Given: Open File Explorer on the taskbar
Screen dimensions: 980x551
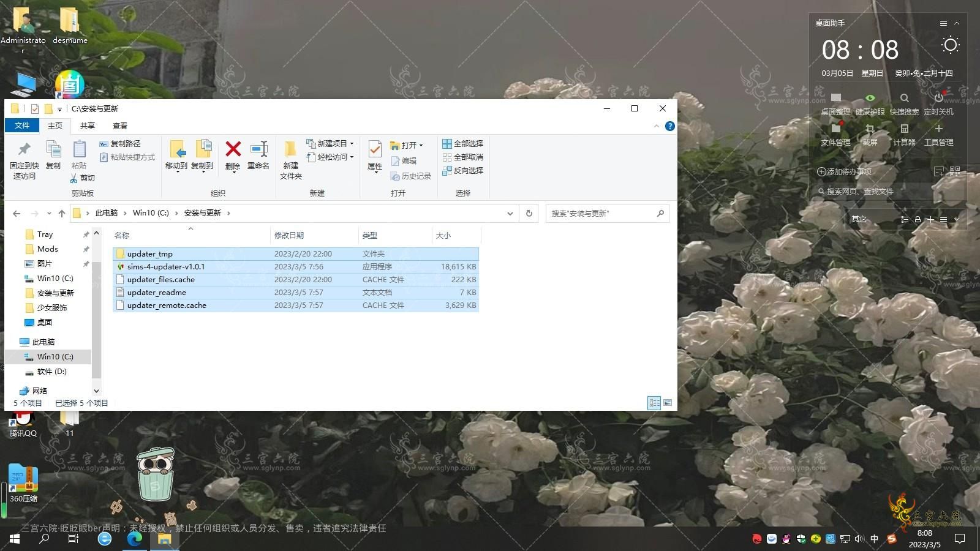Looking at the screenshot, I should click(x=164, y=539).
